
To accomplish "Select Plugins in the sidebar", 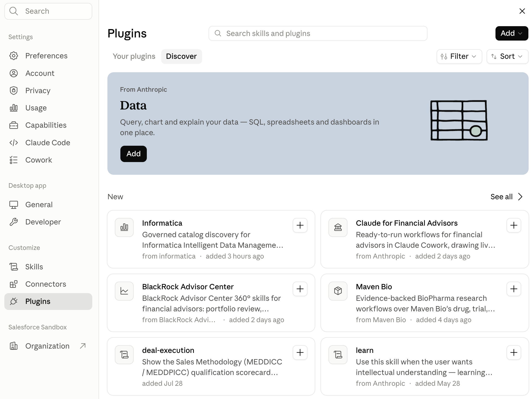I will point(48,302).
